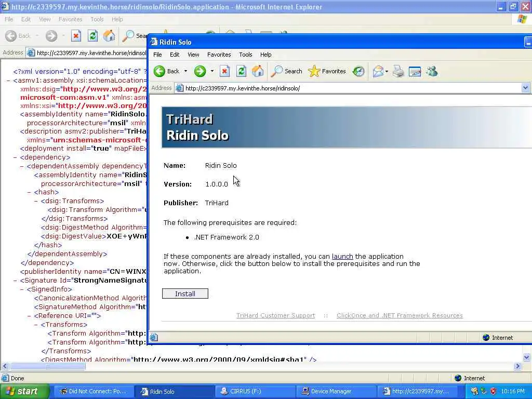Collapse the dependentAssembly XML node
532x399 pixels.
[x=22, y=166]
